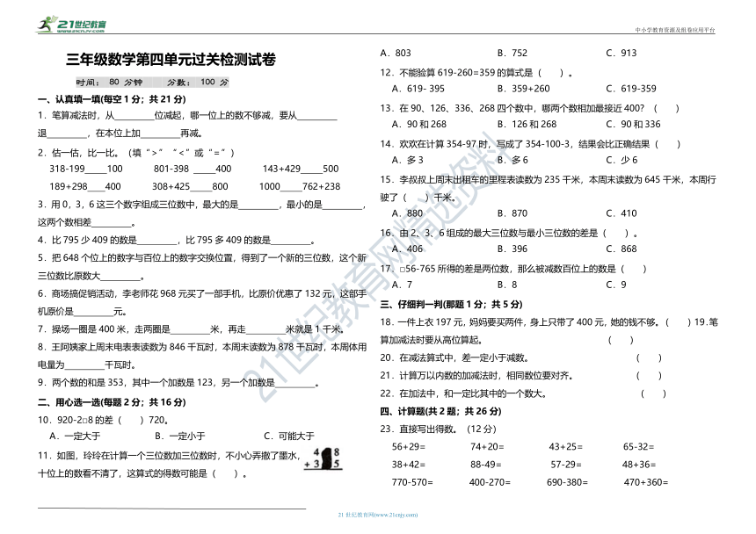Click the calculation "43+25="
This screenshot has width=756, height=534.
pyautogui.click(x=565, y=447)
